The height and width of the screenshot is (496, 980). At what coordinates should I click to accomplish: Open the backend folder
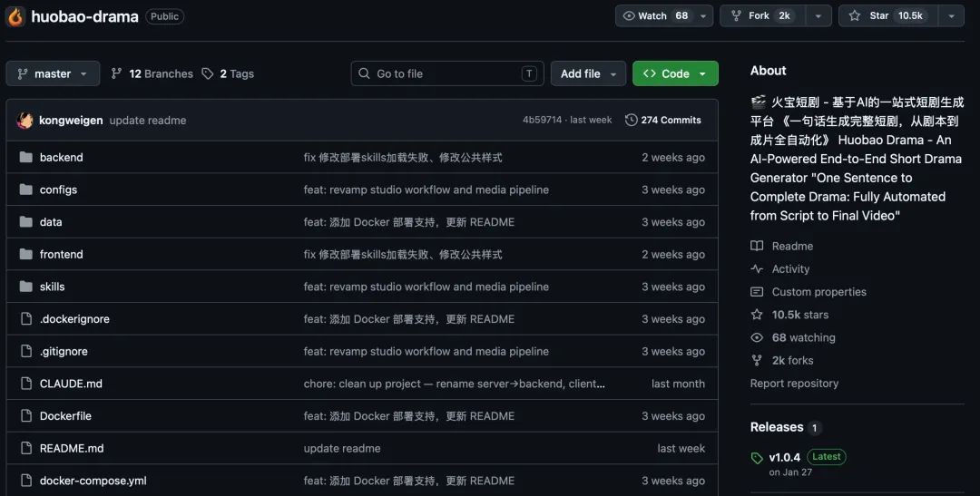pos(62,158)
